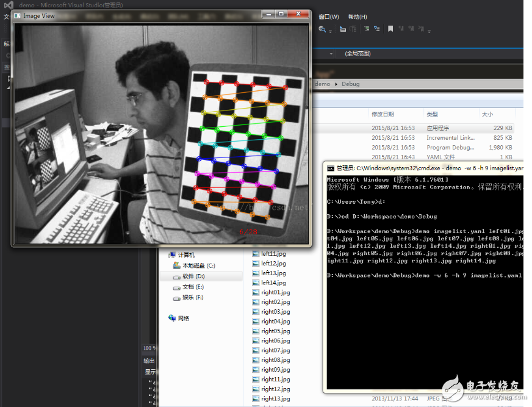
Task: Expand the arrow between demo and Debug
Action: coord(336,84)
